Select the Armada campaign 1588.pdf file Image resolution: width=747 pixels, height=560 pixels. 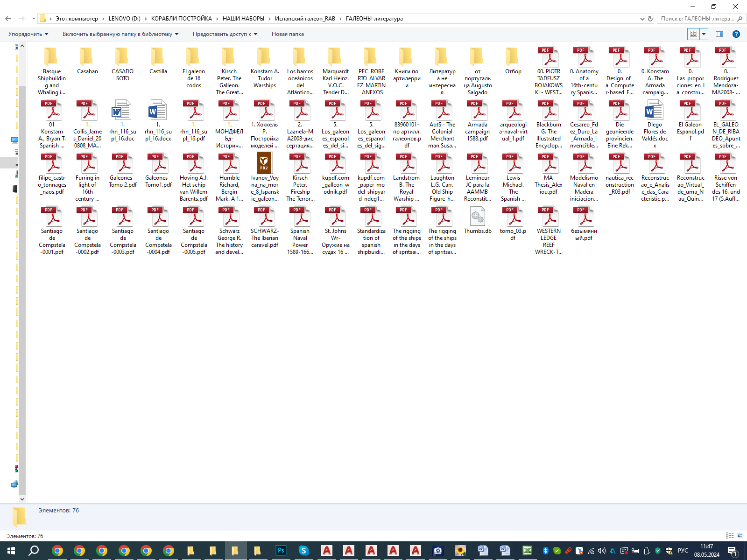click(x=478, y=120)
